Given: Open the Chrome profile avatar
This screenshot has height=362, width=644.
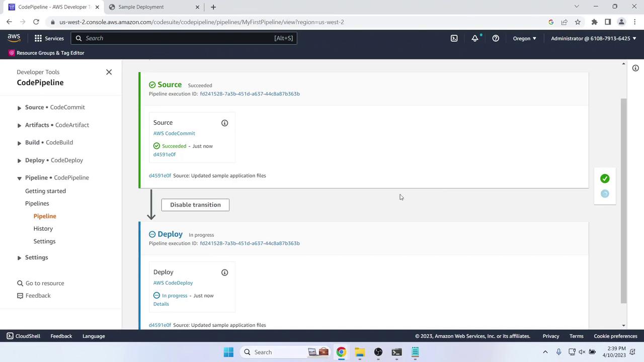Looking at the screenshot, I should pyautogui.click(x=621, y=22).
